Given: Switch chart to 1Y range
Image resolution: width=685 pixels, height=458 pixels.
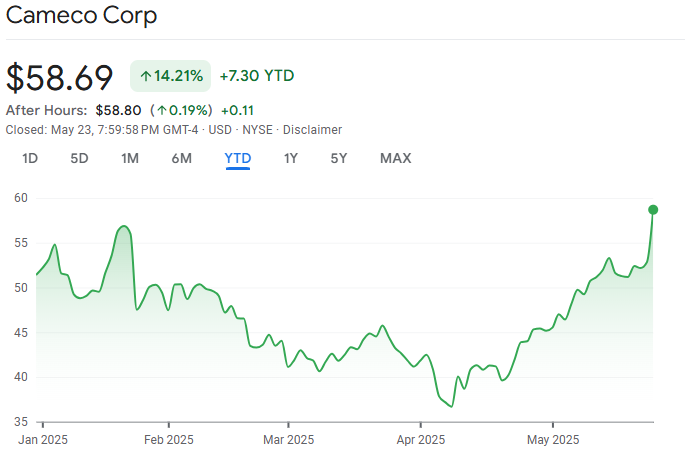Looking at the screenshot, I should [x=291, y=158].
